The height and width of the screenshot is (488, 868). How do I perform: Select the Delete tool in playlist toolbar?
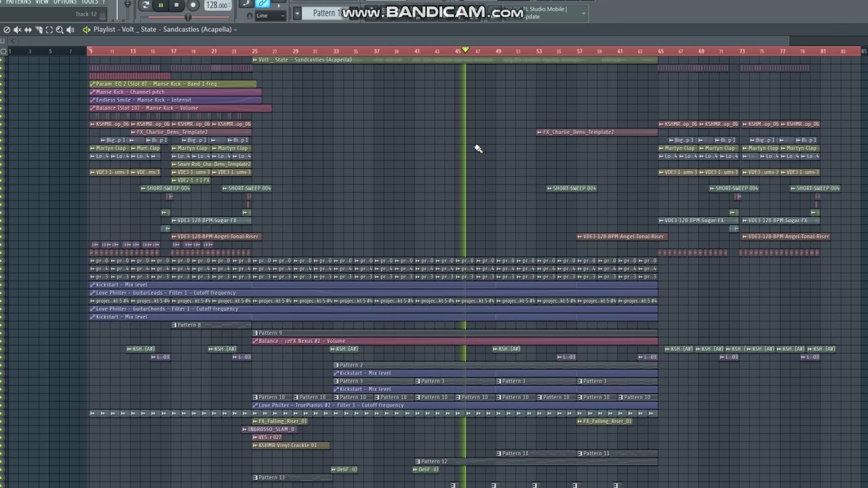click(x=7, y=30)
